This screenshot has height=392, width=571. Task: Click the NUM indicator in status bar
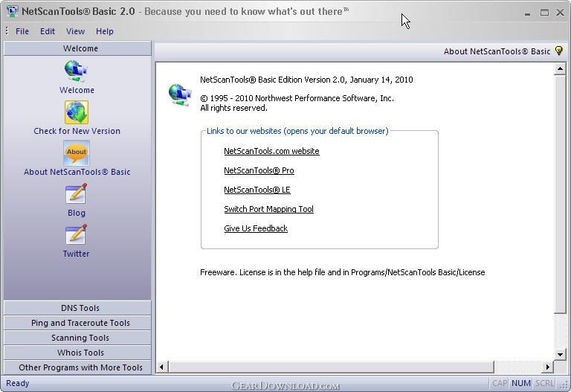click(520, 383)
